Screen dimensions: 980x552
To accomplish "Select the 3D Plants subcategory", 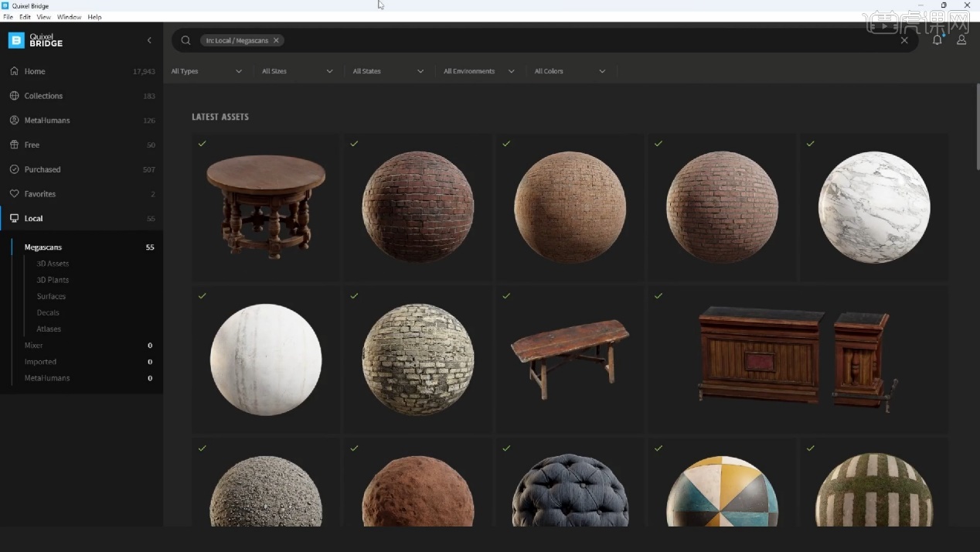I will click(x=53, y=280).
